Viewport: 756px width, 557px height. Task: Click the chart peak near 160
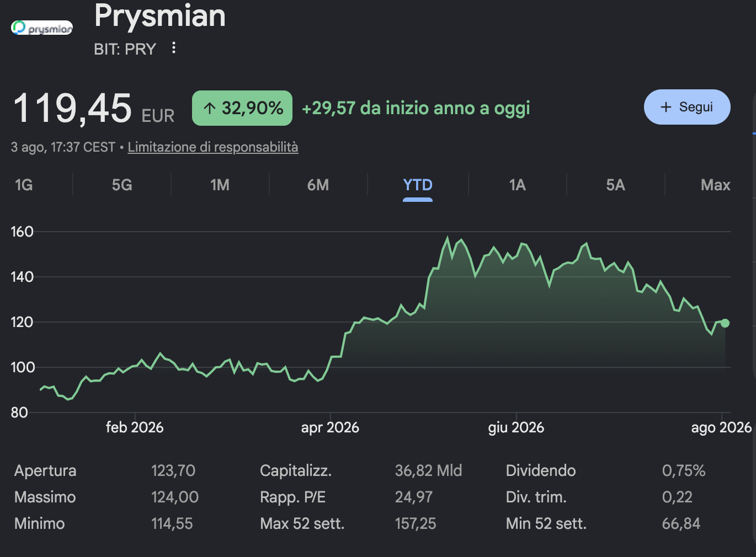pyautogui.click(x=448, y=238)
